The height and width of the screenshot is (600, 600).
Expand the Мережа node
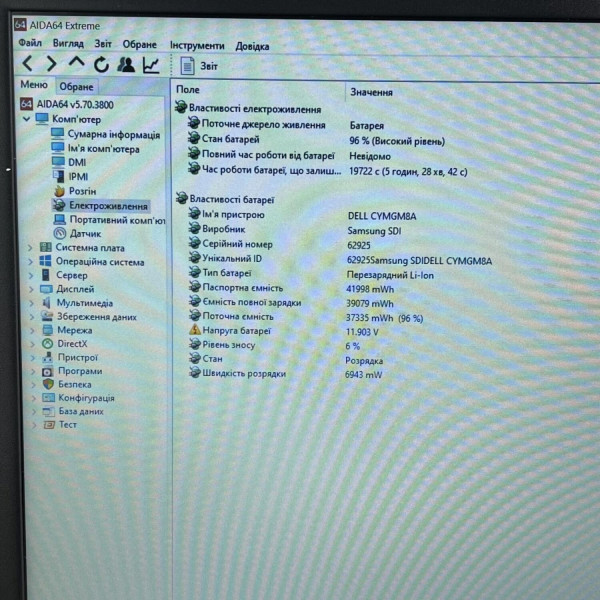[32, 330]
